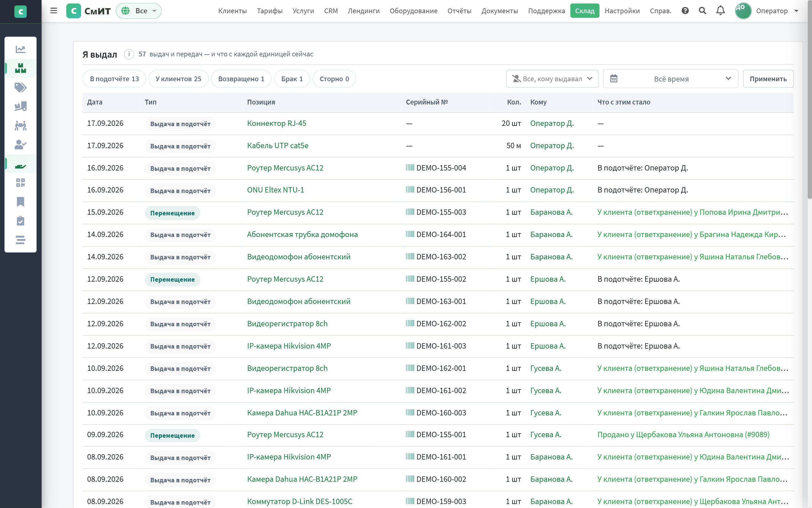Open the price tags icon in sidebar
This screenshot has width=812, height=508.
coord(21,87)
